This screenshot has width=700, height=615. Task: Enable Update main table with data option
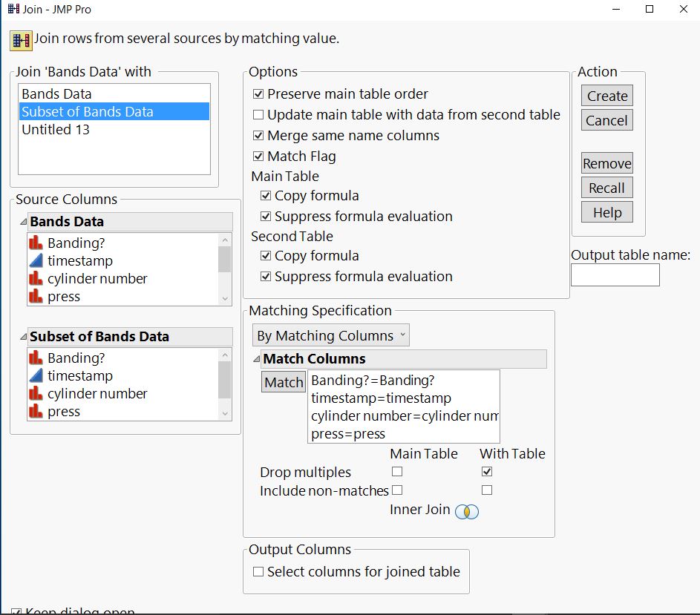258,115
